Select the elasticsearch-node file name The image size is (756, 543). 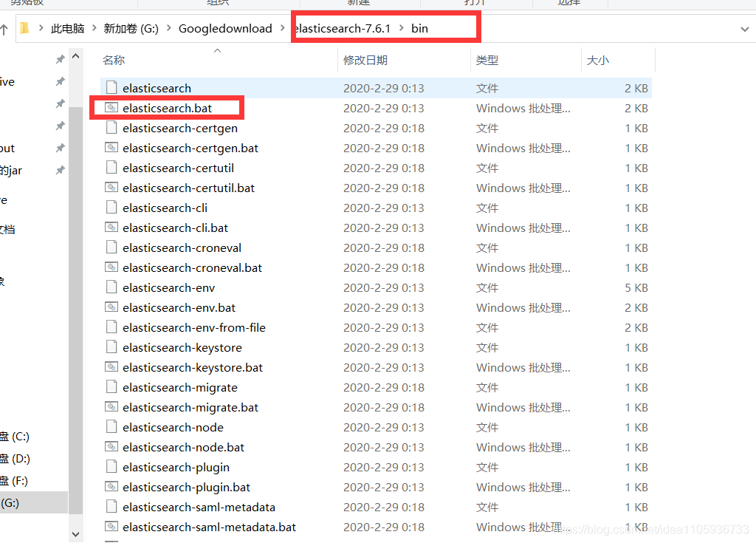pos(173,428)
